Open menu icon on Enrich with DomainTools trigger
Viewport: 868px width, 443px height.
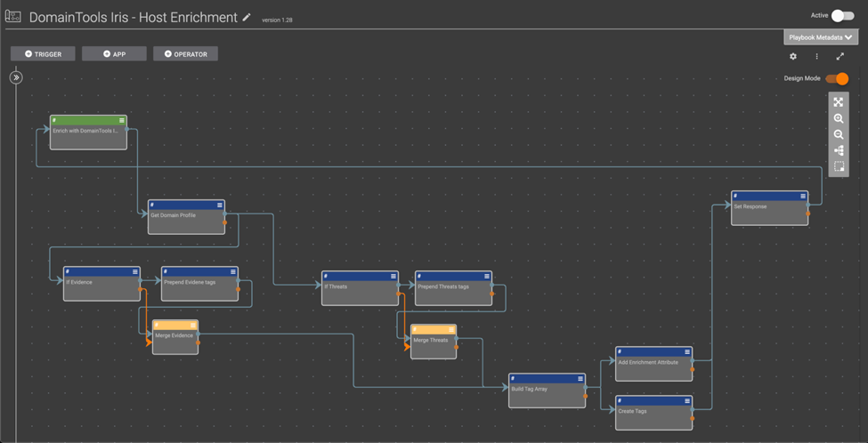(x=122, y=120)
